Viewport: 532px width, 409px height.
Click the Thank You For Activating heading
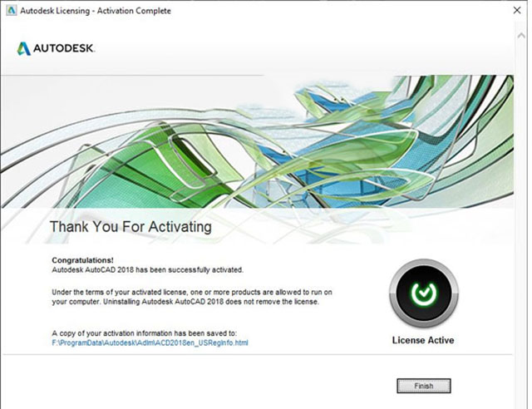tap(131, 226)
